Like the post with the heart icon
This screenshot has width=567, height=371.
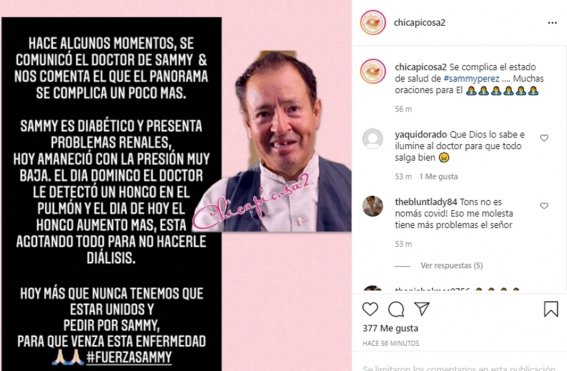[370, 309]
